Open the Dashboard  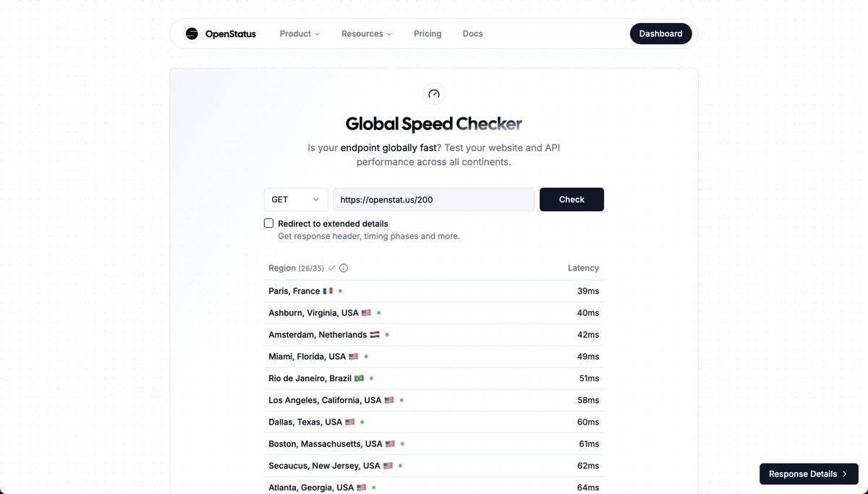tap(660, 34)
